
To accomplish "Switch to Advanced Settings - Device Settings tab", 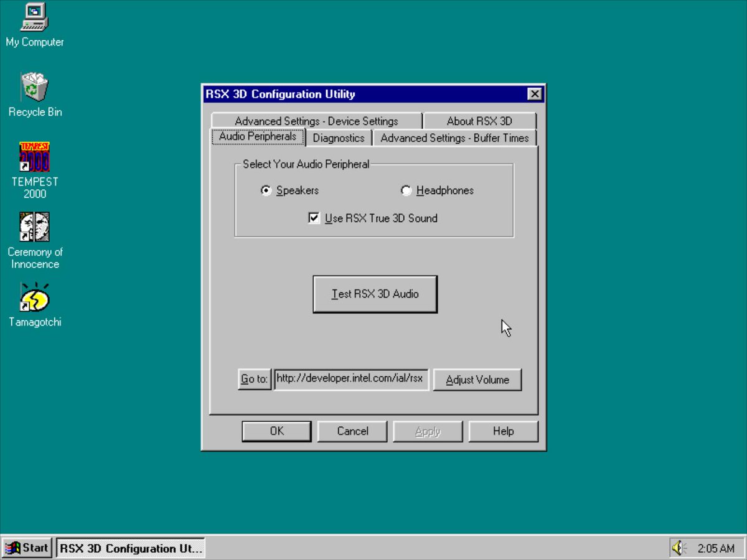I will click(x=316, y=121).
